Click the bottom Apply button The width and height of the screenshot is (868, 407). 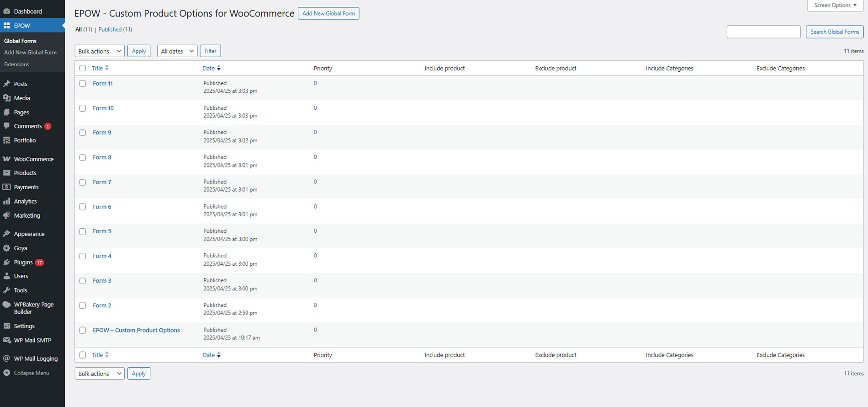(139, 374)
